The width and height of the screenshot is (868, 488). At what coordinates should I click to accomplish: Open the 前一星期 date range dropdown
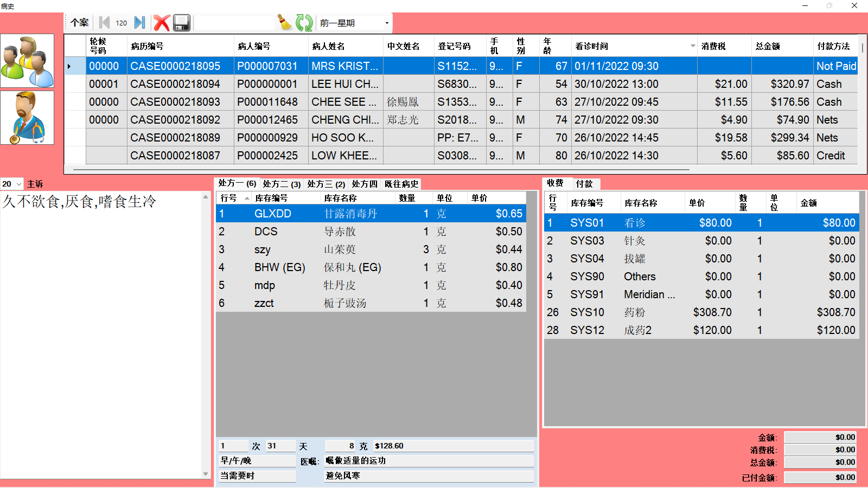click(x=386, y=23)
